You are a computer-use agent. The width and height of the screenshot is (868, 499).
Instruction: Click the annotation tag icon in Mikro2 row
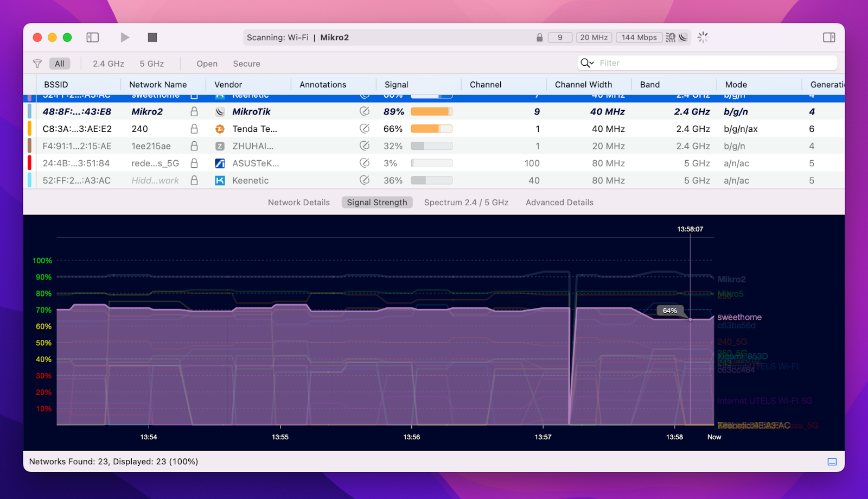(365, 111)
